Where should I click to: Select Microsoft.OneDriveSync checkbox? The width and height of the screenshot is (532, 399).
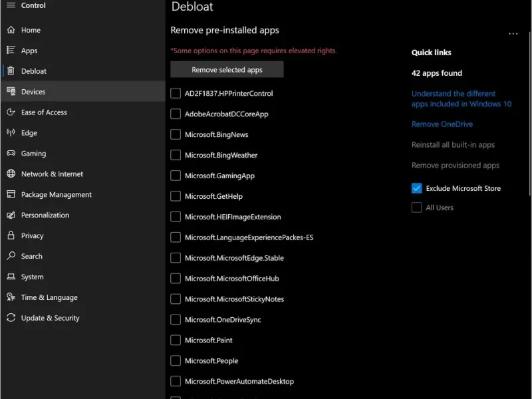click(x=176, y=319)
